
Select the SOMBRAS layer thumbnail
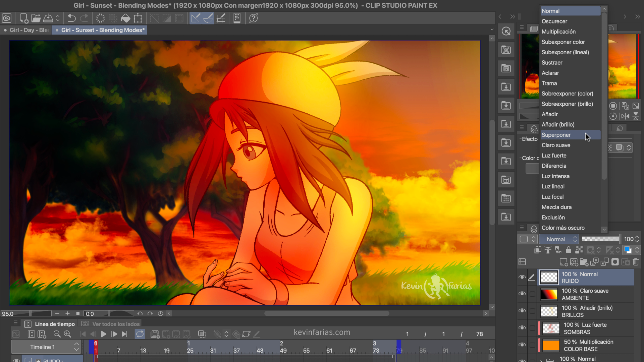[551, 328]
